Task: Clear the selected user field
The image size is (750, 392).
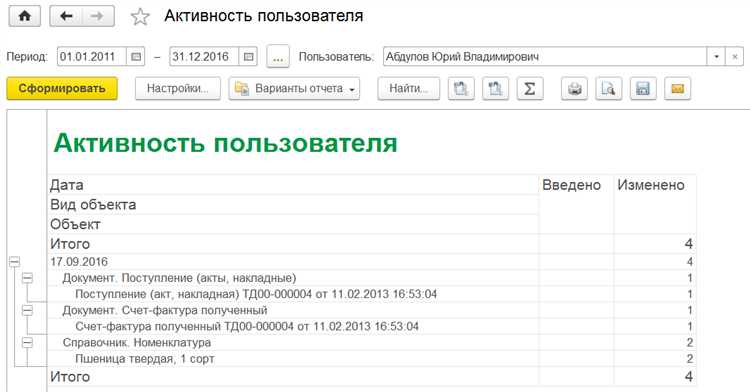Action: 735,57
